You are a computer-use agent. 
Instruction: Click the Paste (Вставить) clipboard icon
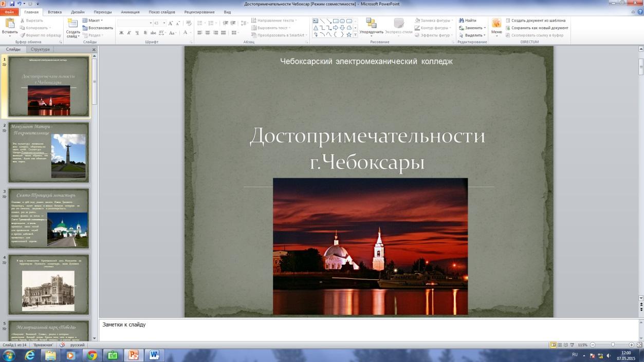(10, 24)
